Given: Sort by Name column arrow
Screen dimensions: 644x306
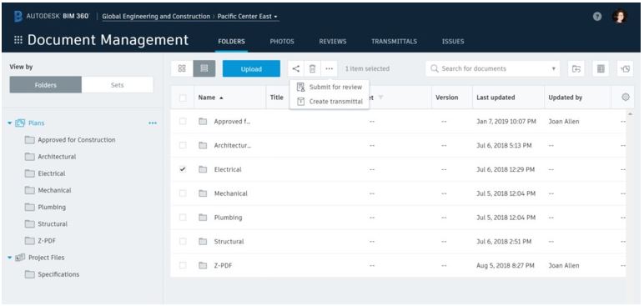Looking at the screenshot, I should [221, 98].
